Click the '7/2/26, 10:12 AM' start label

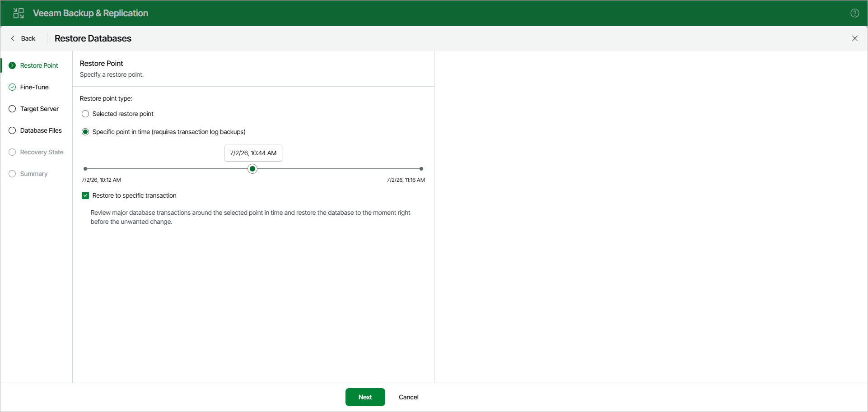(101, 180)
